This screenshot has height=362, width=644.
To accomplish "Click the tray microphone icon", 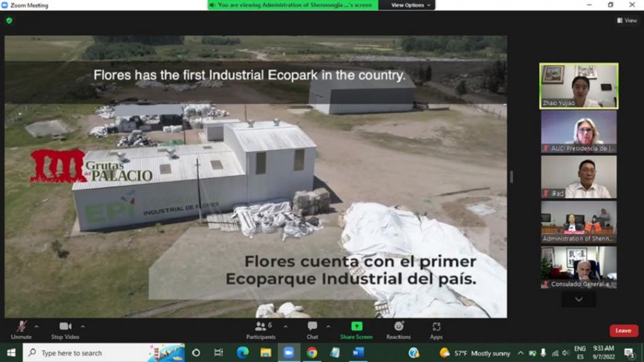I will tap(543, 353).
